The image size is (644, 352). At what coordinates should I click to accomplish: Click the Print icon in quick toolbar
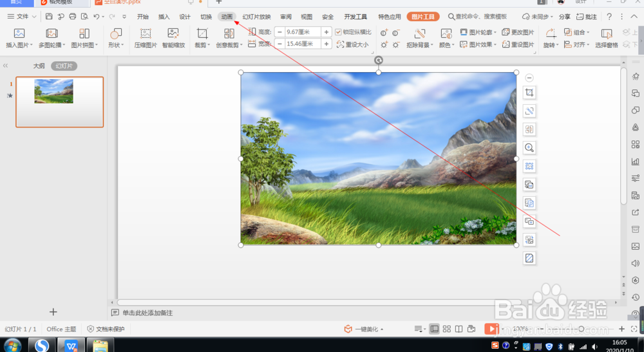tap(73, 17)
